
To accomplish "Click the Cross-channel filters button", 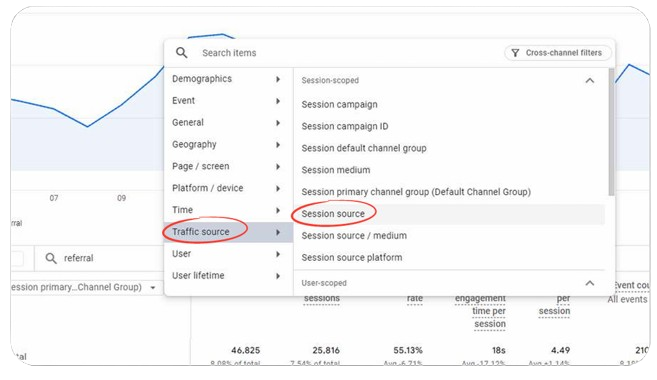I will pyautogui.click(x=558, y=53).
